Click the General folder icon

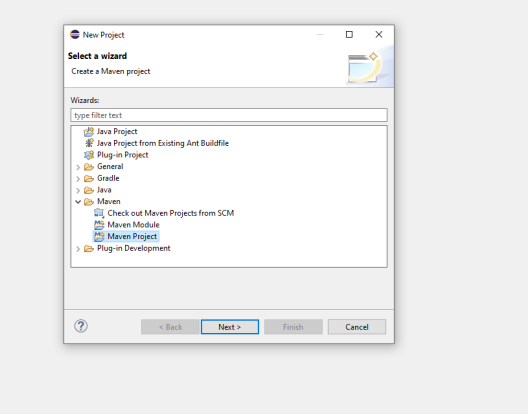tap(89, 167)
